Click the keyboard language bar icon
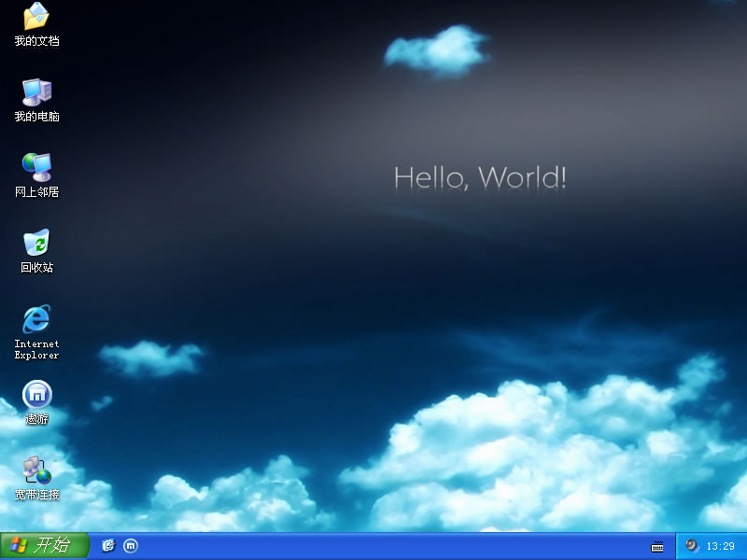 (657, 547)
